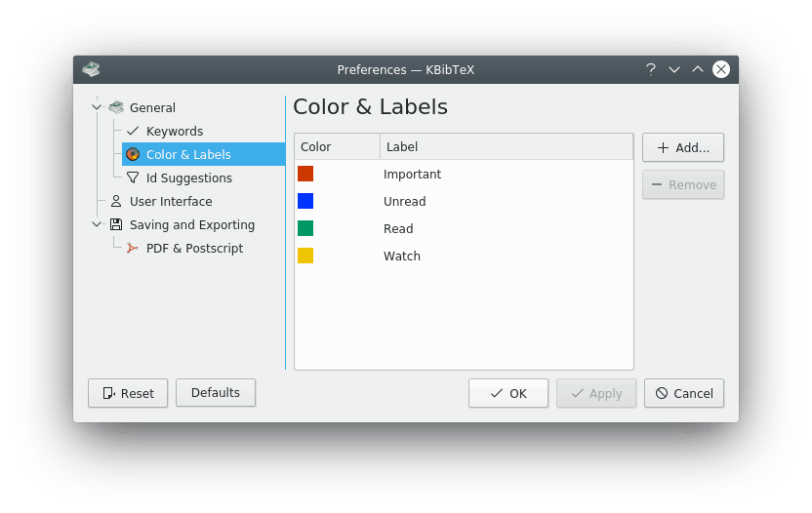Click the Color & Labels palette icon
Viewport: 812px width, 513px height.
pos(133,154)
